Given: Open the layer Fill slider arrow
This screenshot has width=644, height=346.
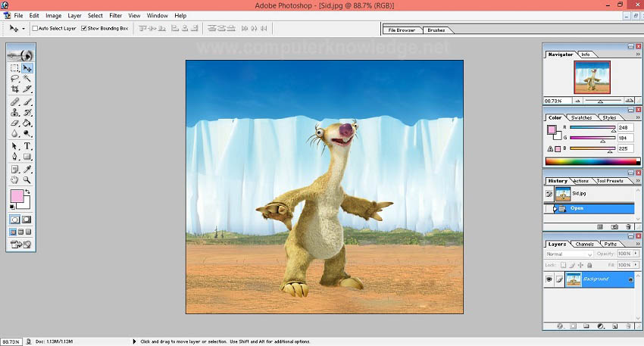Looking at the screenshot, I should click(x=636, y=265).
